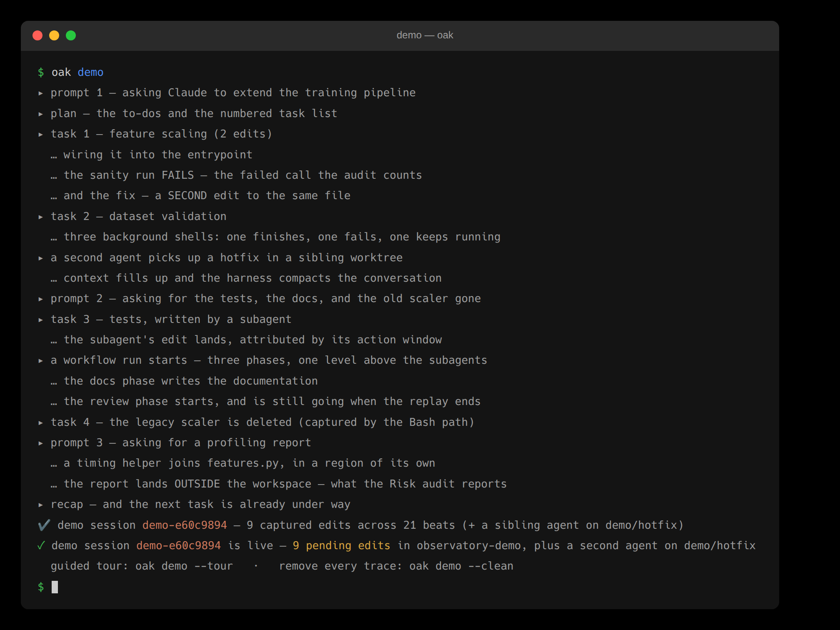This screenshot has width=840, height=630.
Task: Click 'and the fix — a SECOND edit' line
Action: 200,196
